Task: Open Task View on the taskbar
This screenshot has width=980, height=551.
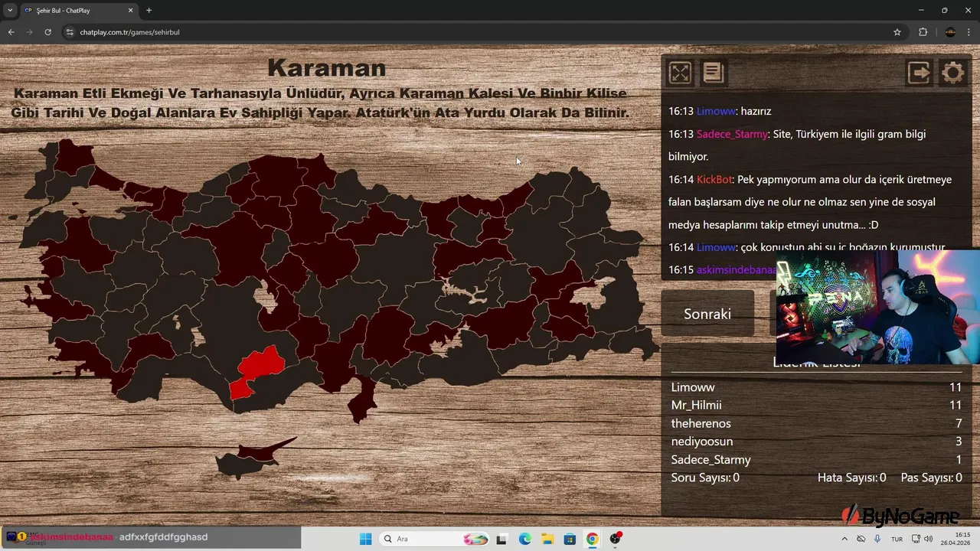Action: click(x=501, y=539)
